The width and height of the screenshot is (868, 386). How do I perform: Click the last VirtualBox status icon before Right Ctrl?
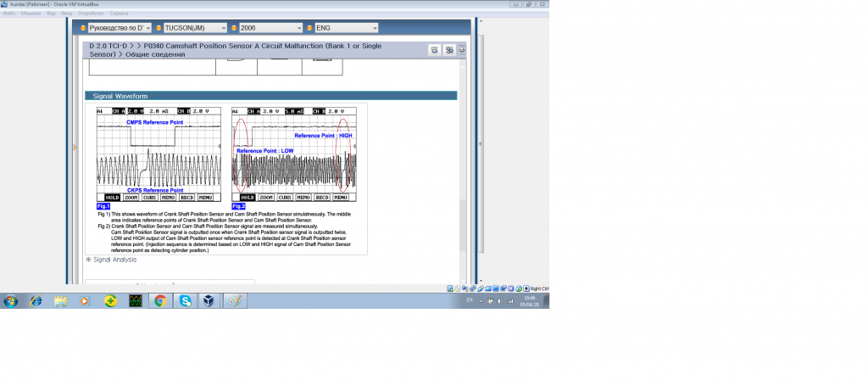[x=526, y=288]
